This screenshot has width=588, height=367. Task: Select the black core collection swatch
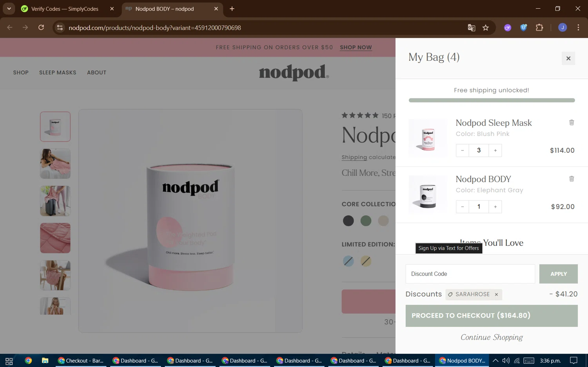pos(348,221)
